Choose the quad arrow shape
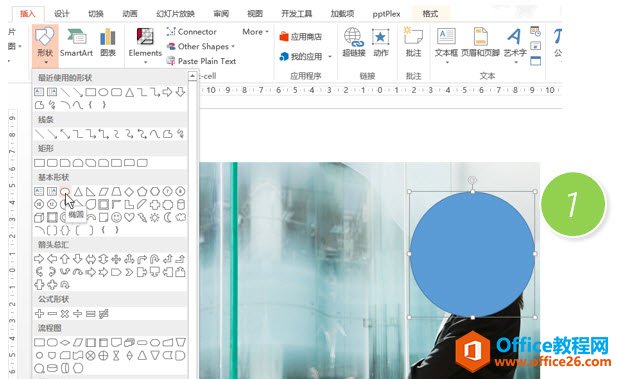Image resolution: width=618 pixels, height=379 pixels. coord(116,259)
